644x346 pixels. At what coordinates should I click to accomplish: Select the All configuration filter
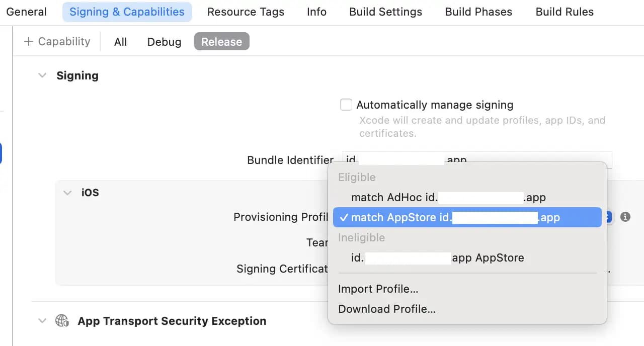pos(120,42)
